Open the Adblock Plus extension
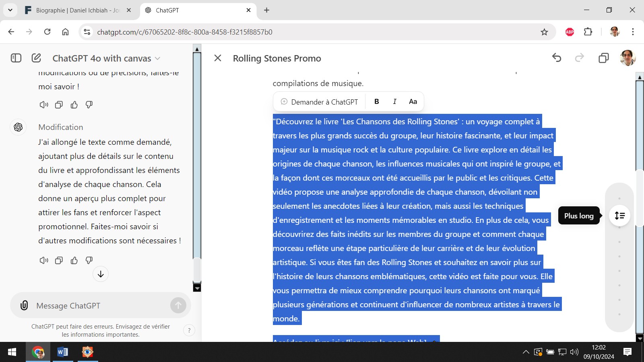The height and width of the screenshot is (362, 644). tap(570, 32)
